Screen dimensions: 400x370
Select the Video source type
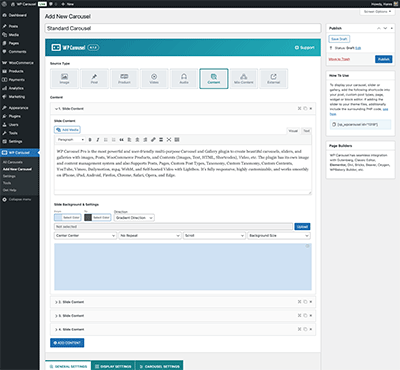point(154,79)
